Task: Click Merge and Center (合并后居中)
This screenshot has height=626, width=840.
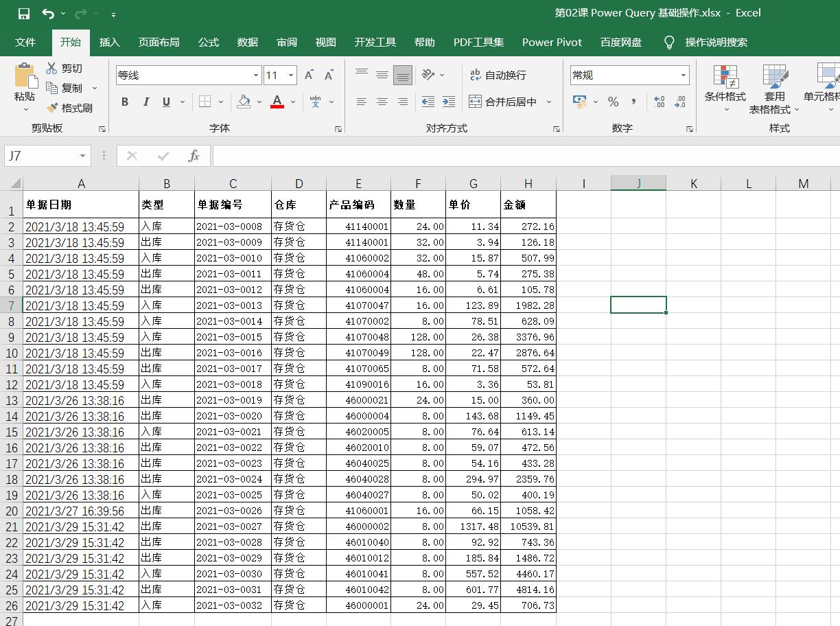Action: pyautogui.click(x=503, y=102)
